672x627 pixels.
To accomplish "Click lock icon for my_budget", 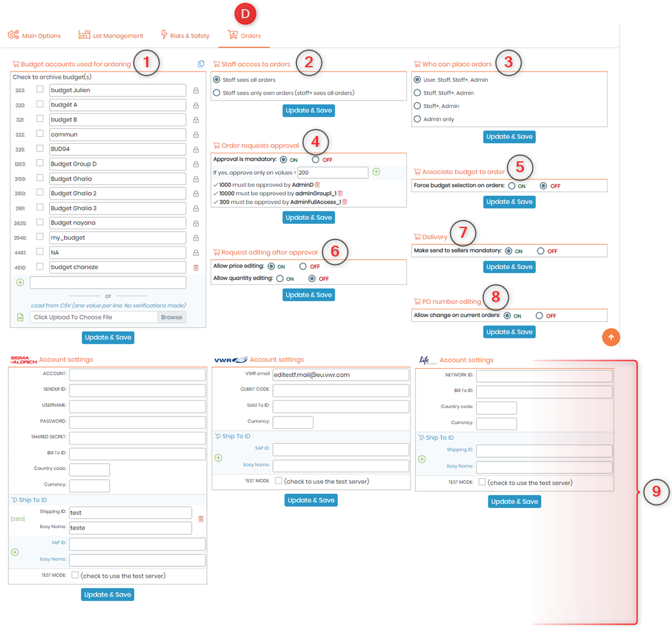I will 196,238.
